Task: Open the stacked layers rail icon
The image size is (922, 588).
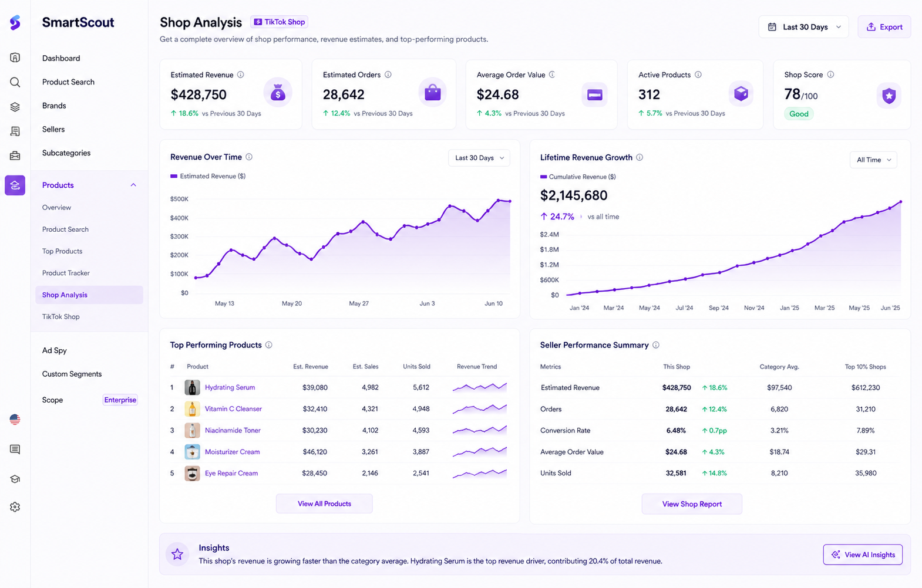Action: (x=15, y=107)
